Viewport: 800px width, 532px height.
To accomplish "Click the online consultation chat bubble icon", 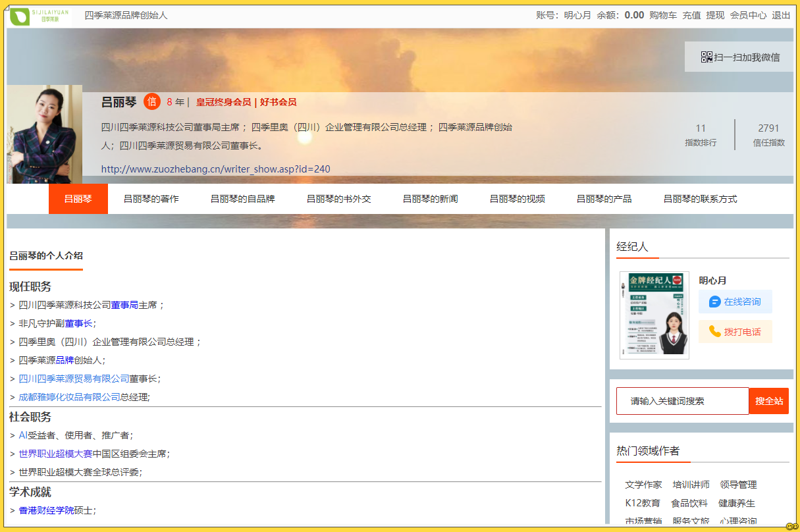I will click(x=714, y=302).
